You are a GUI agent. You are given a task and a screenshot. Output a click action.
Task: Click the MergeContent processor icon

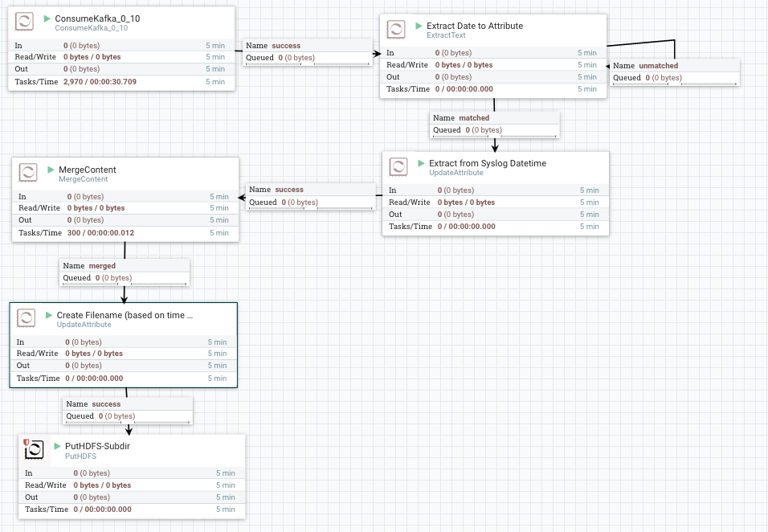(28, 173)
